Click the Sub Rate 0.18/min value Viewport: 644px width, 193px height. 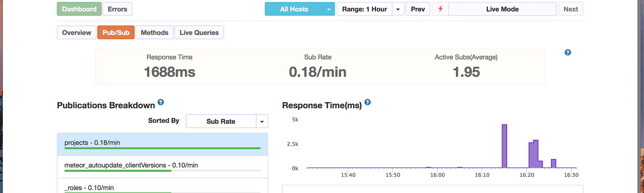(x=318, y=72)
